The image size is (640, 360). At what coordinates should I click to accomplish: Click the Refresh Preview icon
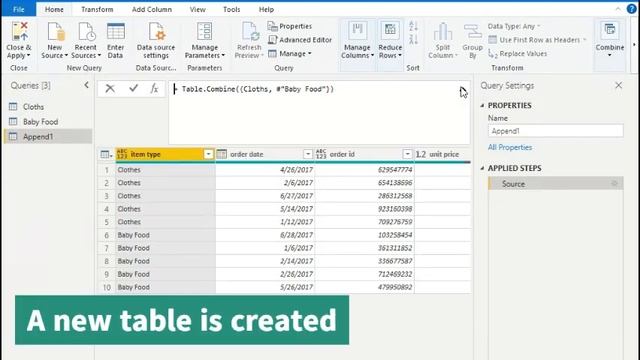click(250, 31)
